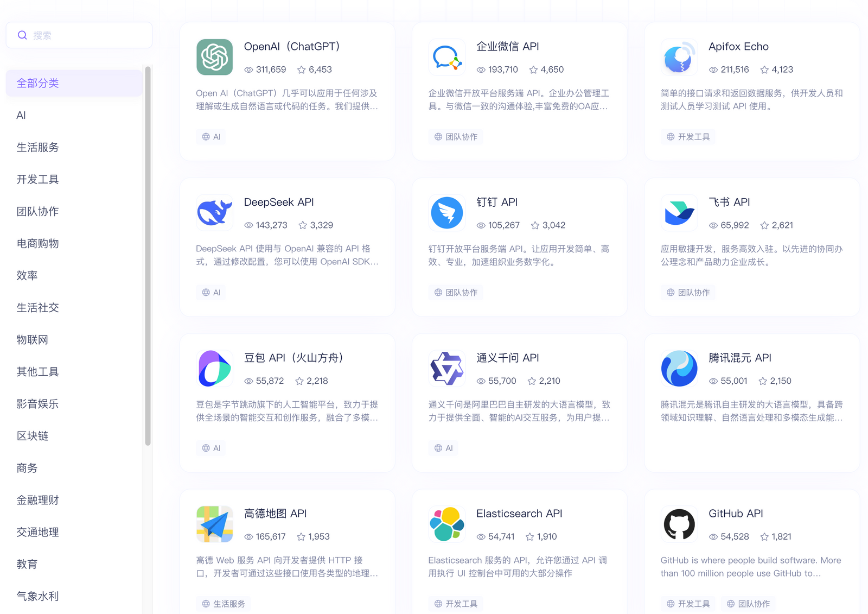Click the 腾讯混元 swirl logo icon
The image size is (868, 614).
point(679,368)
